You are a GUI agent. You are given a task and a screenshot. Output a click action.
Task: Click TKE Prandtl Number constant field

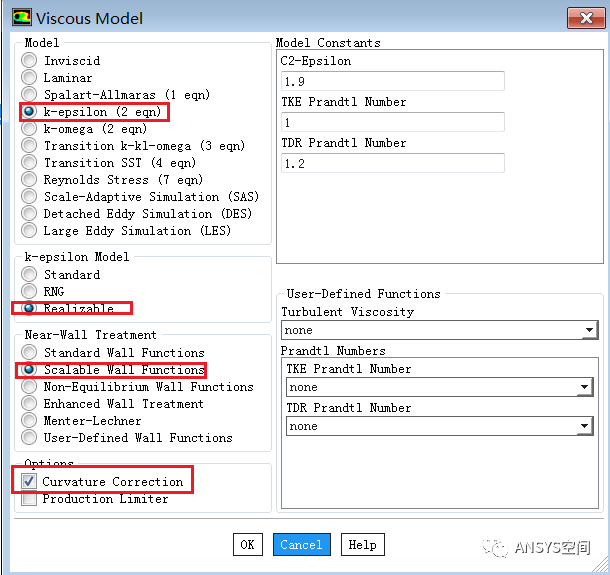(393, 122)
